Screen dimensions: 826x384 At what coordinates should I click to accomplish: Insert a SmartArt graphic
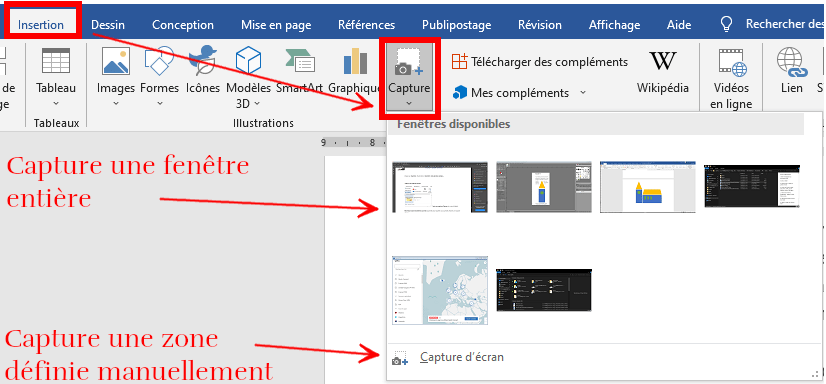[x=300, y=70]
